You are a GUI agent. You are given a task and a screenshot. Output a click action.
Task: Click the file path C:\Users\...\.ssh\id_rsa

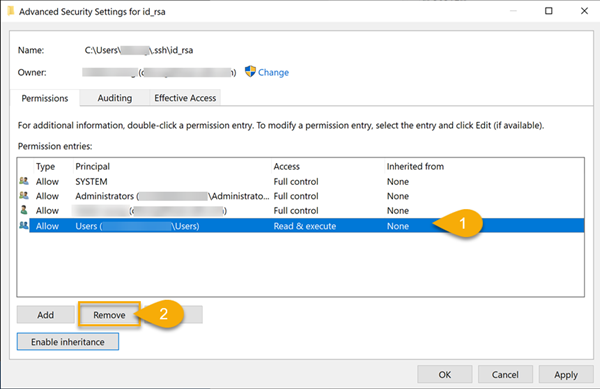pos(139,50)
